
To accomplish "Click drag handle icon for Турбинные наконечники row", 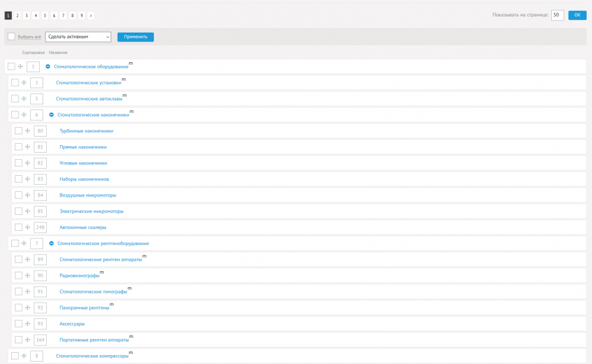I will tap(27, 131).
